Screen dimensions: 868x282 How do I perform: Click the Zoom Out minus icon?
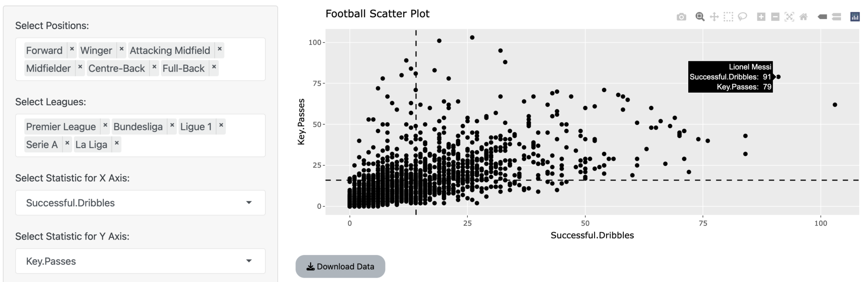[775, 17]
